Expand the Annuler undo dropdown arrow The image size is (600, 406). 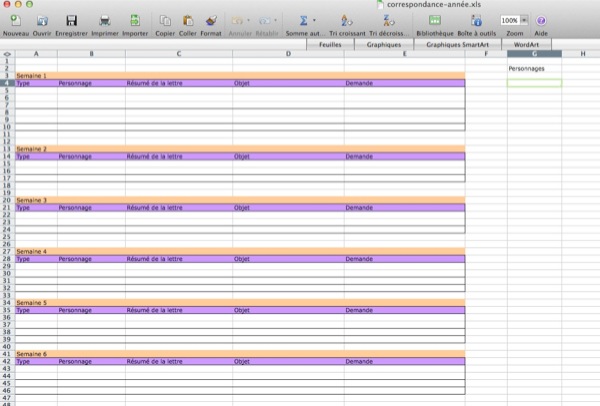click(x=248, y=20)
